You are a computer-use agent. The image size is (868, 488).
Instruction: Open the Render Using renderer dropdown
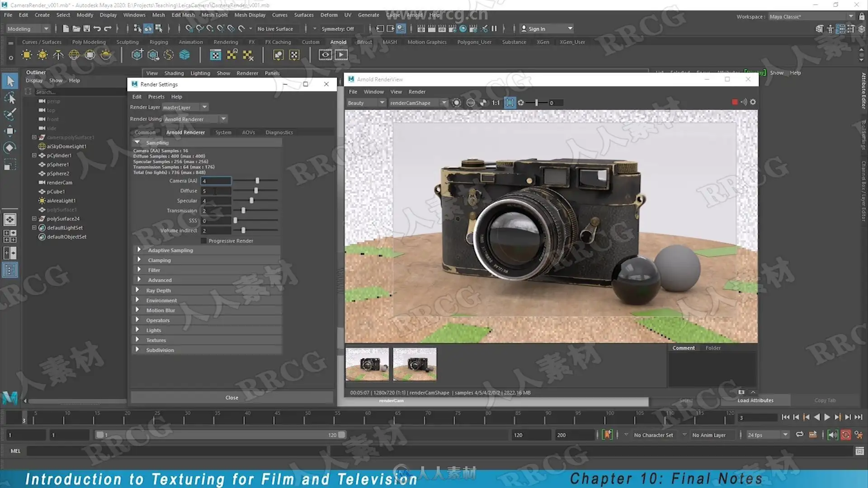coord(194,119)
